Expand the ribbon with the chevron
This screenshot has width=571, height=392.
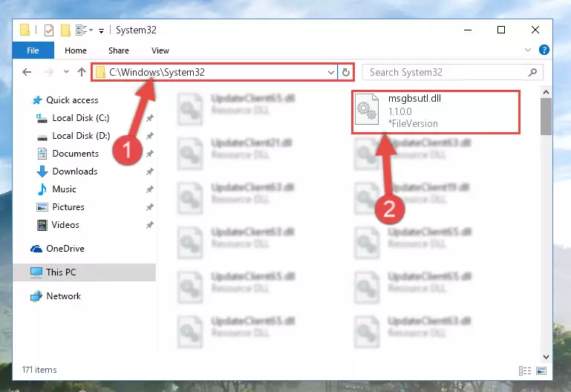coord(528,50)
